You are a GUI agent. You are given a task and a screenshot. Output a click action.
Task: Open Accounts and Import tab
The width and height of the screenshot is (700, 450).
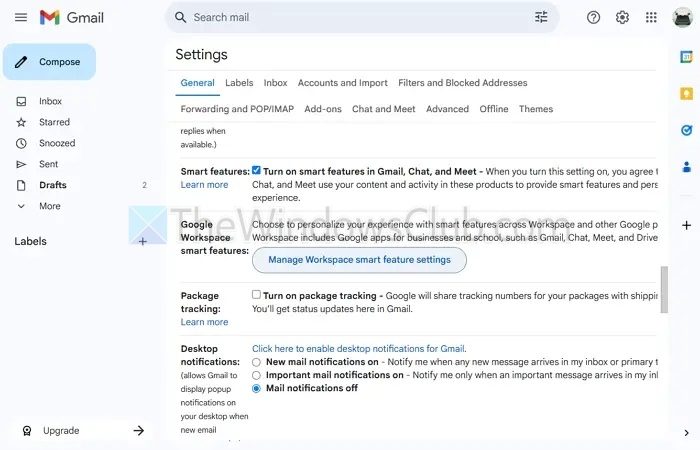point(343,83)
